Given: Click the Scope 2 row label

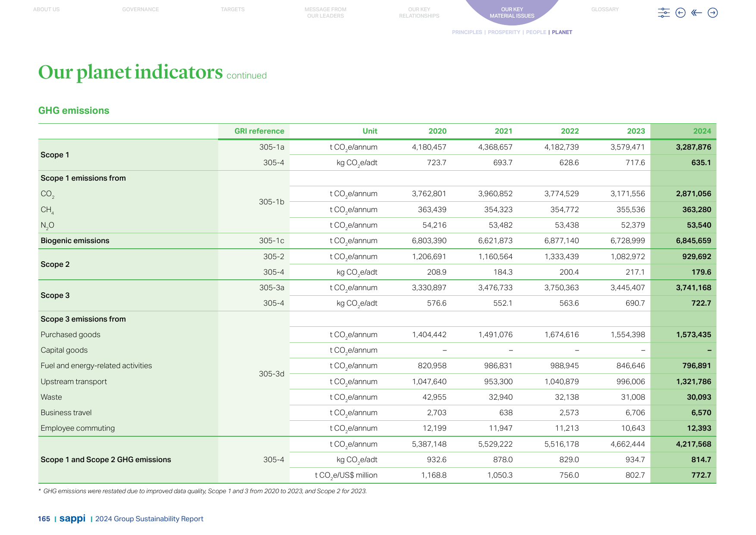Looking at the screenshot, I should pyautogui.click(x=55, y=264).
